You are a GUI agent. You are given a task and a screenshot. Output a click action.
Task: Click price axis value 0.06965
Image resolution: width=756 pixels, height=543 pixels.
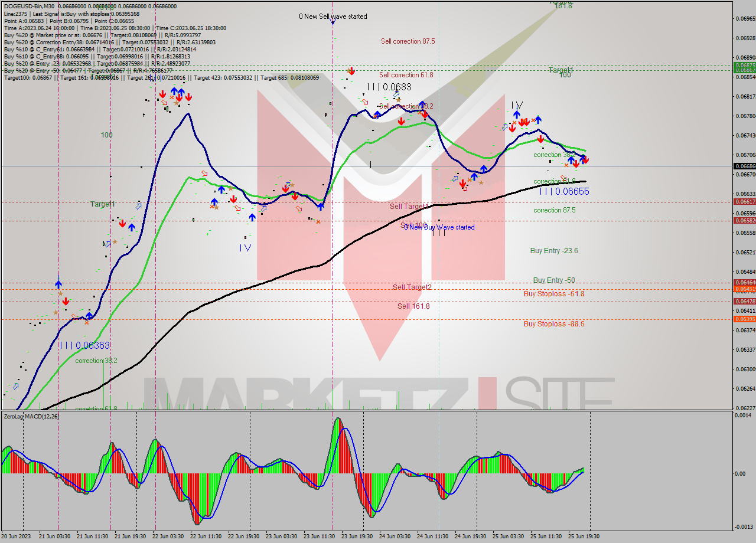coord(745,18)
